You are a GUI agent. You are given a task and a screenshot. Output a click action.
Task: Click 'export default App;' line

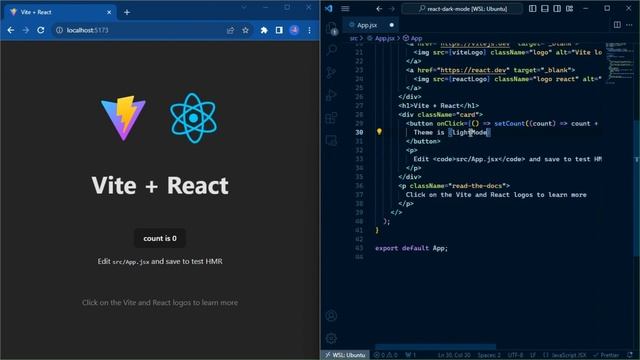click(411, 248)
